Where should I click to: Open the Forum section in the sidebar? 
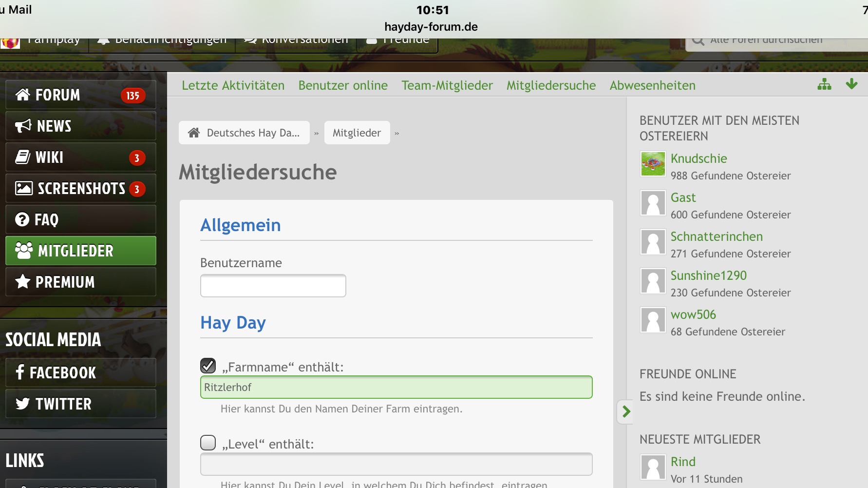pos(80,95)
